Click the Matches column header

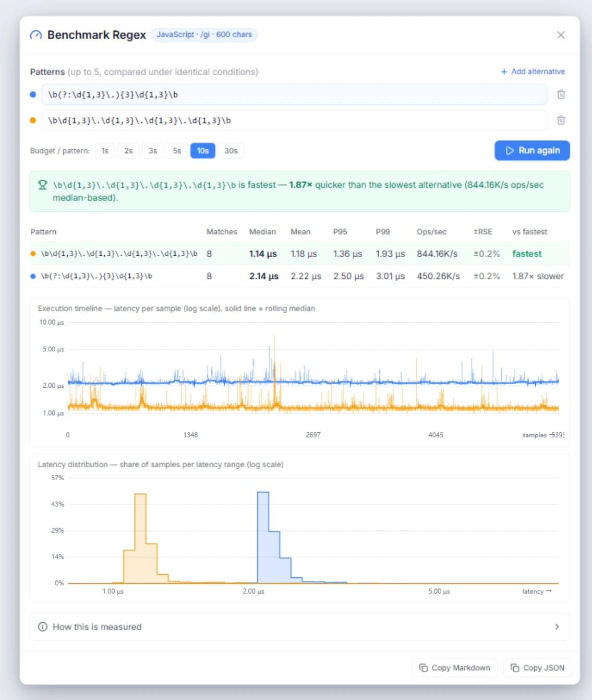[x=222, y=232]
